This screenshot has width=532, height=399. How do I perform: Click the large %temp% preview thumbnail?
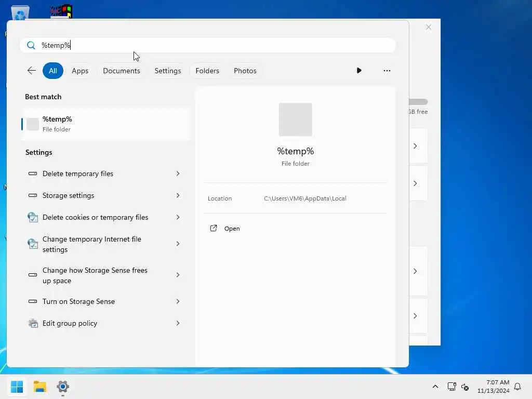coord(296,119)
